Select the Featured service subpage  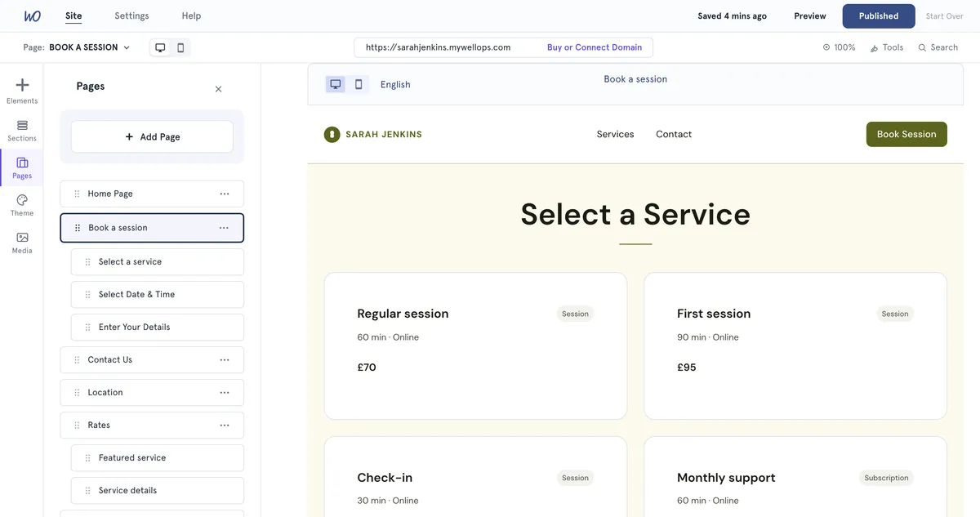point(158,457)
